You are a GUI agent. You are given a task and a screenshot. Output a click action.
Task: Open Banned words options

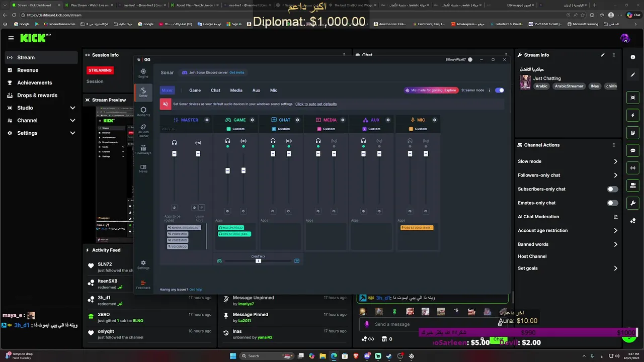568,244
